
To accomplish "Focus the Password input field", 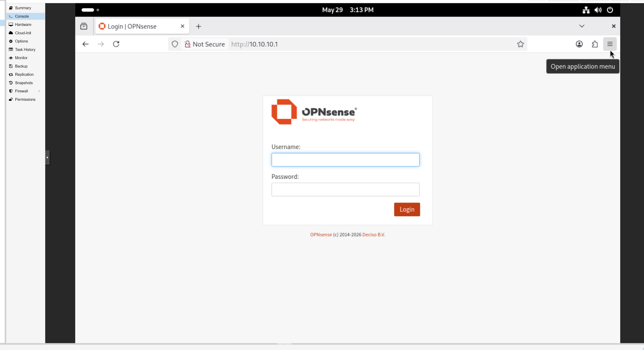I will (345, 189).
